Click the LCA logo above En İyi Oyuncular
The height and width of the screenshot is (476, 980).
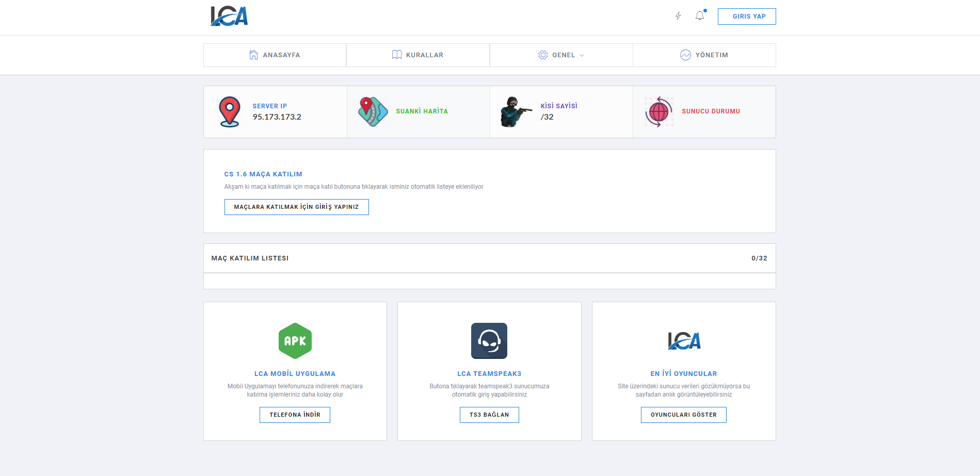pyautogui.click(x=684, y=341)
